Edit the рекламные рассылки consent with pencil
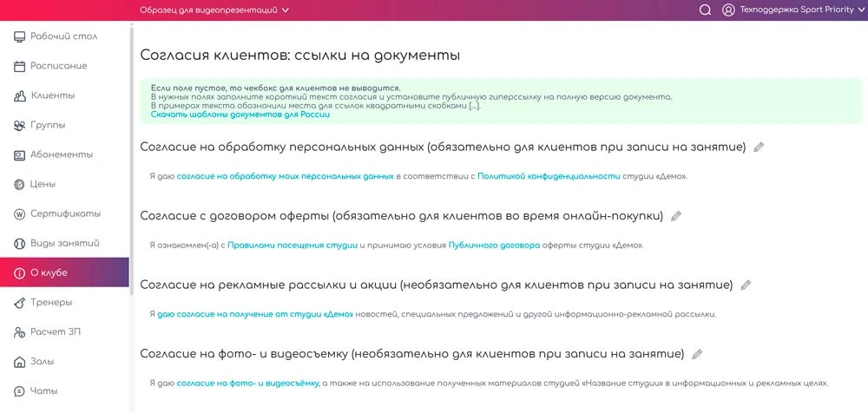 coord(746,285)
